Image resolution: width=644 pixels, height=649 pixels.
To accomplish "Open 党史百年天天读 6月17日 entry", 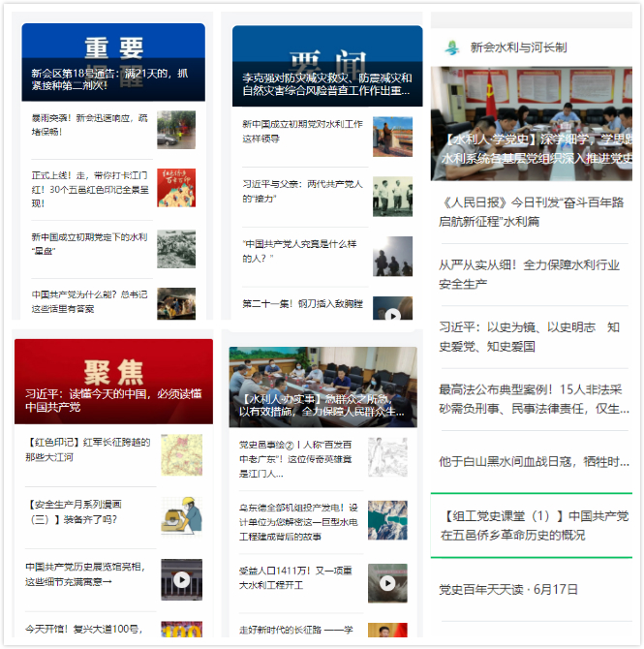I will tap(508, 589).
